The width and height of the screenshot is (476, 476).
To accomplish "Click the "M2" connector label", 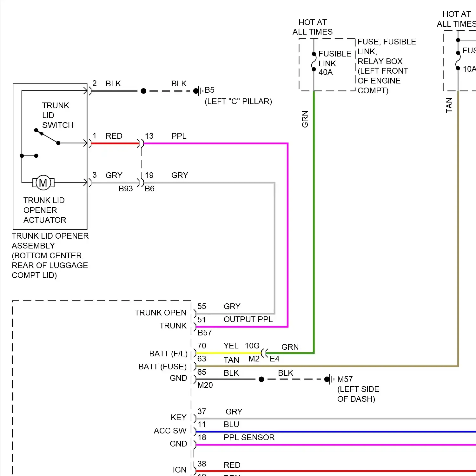I will tap(254, 359).
